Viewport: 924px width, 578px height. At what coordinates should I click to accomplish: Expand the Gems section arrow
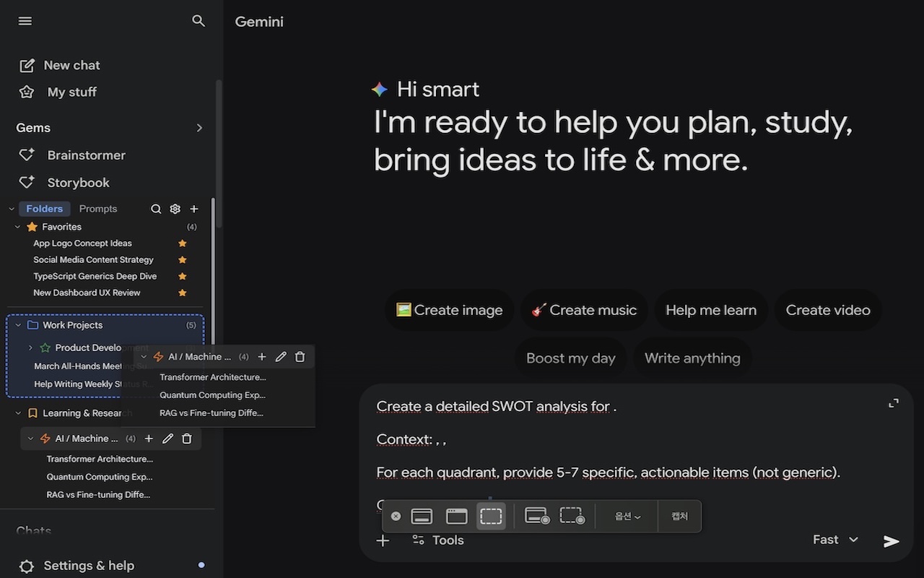[199, 128]
